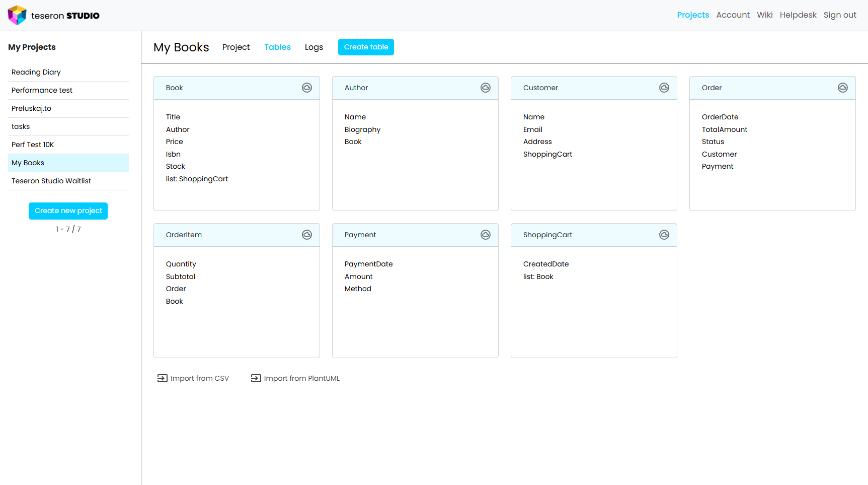Click the Import from CSV arrow icon
Screen dimensions: 868x485
(x=162, y=378)
